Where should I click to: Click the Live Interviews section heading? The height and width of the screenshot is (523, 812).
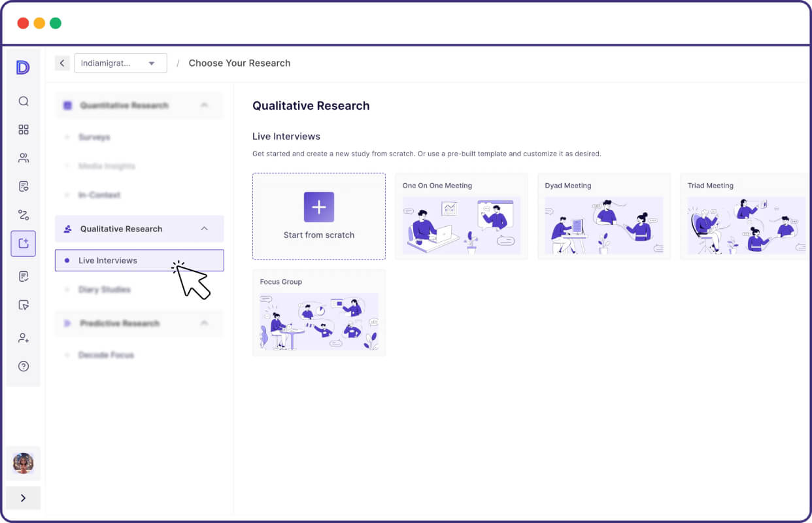(286, 137)
